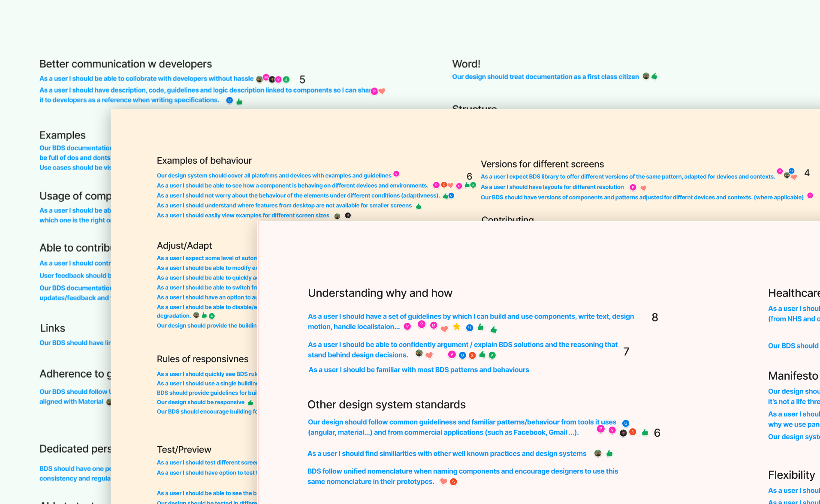
Task: Click heart beside 'layouts for different resolution'
Action: (x=643, y=188)
